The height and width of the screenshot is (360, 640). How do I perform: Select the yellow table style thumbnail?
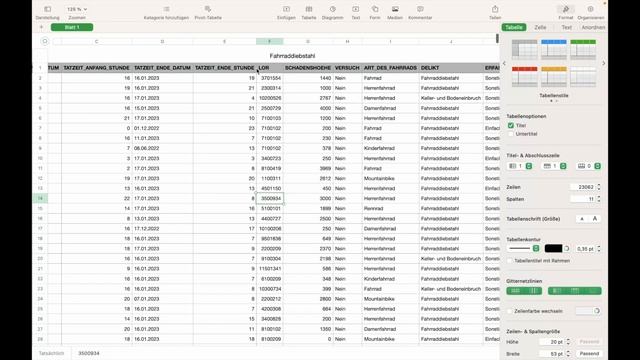[554, 77]
